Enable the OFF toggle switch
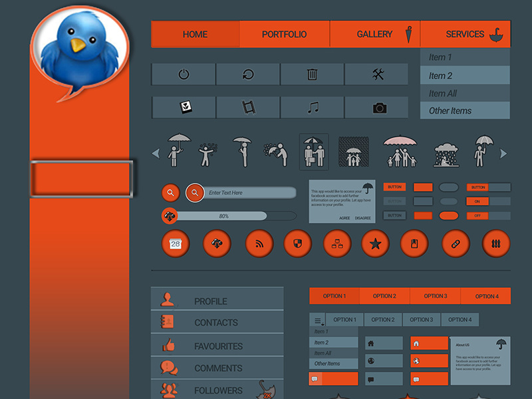532x399 pixels. pos(477,215)
